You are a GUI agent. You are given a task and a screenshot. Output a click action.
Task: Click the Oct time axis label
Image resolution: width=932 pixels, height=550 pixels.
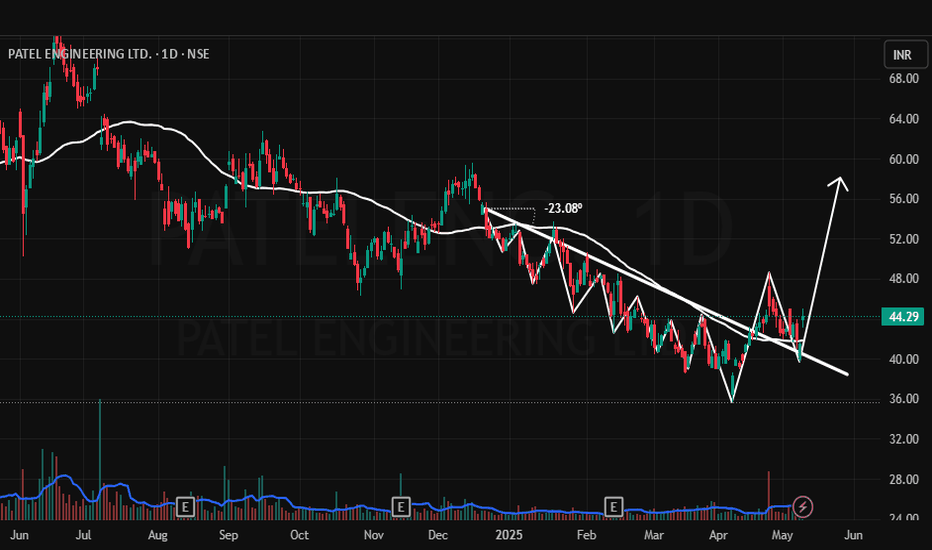click(299, 535)
